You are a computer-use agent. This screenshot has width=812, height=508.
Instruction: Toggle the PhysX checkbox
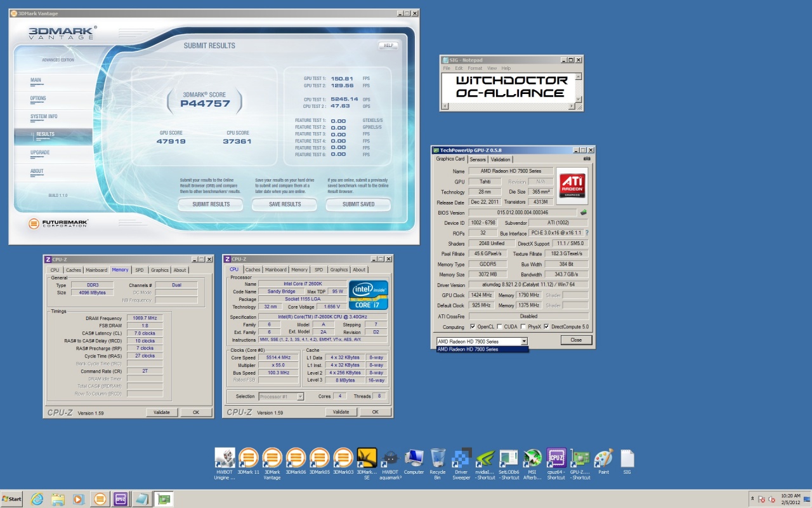[523, 327]
